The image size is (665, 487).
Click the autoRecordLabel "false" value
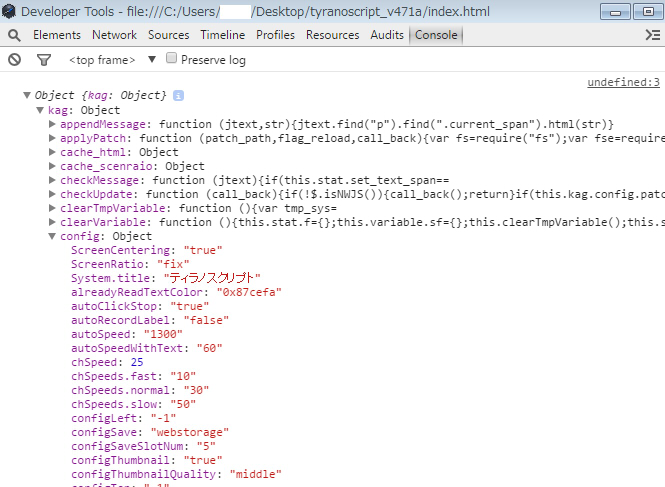coord(206,320)
